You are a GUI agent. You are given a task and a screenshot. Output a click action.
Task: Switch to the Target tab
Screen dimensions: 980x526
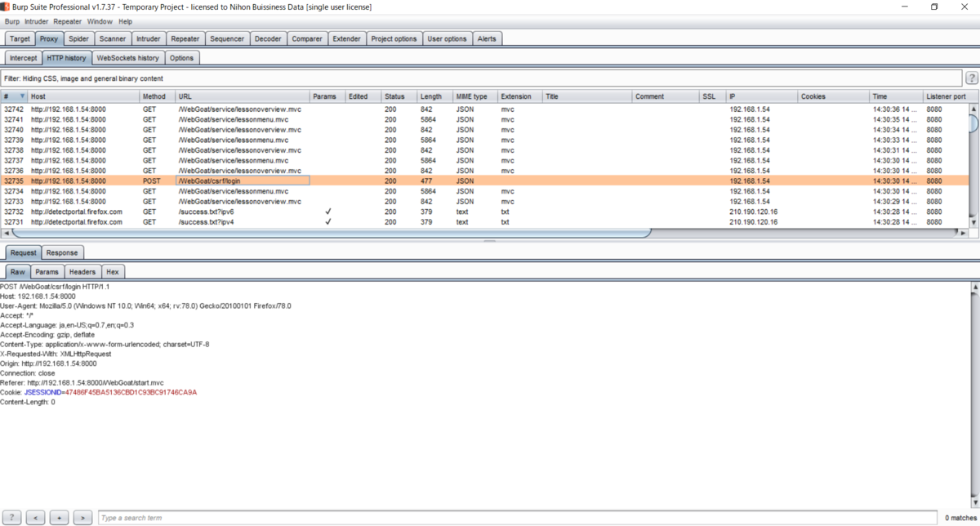coord(20,38)
